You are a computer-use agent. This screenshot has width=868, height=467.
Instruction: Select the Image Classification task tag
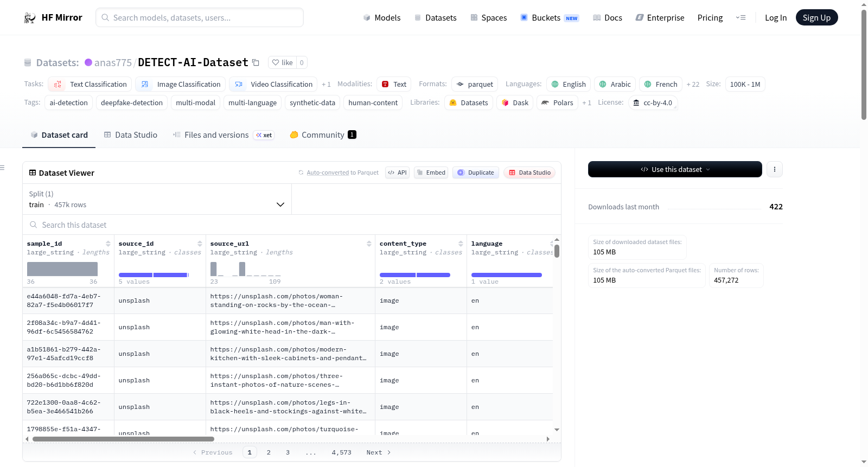click(x=181, y=84)
